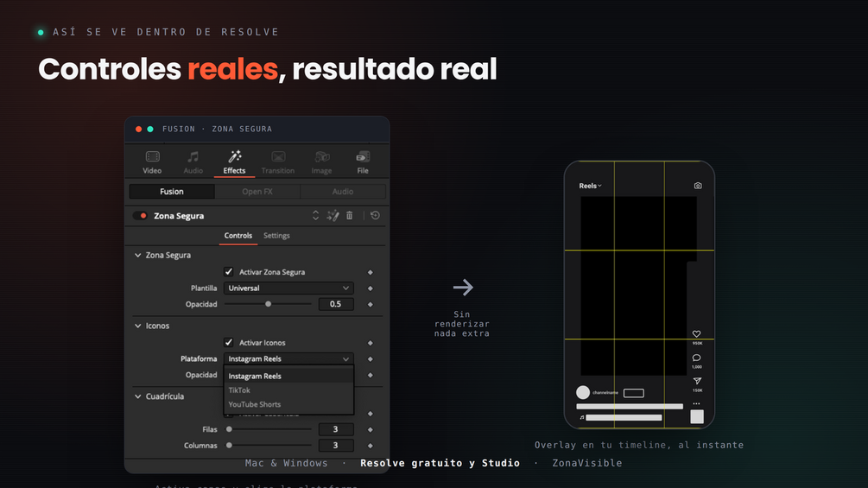Toggle keyframe diamond for Activar Iconos

371,343
